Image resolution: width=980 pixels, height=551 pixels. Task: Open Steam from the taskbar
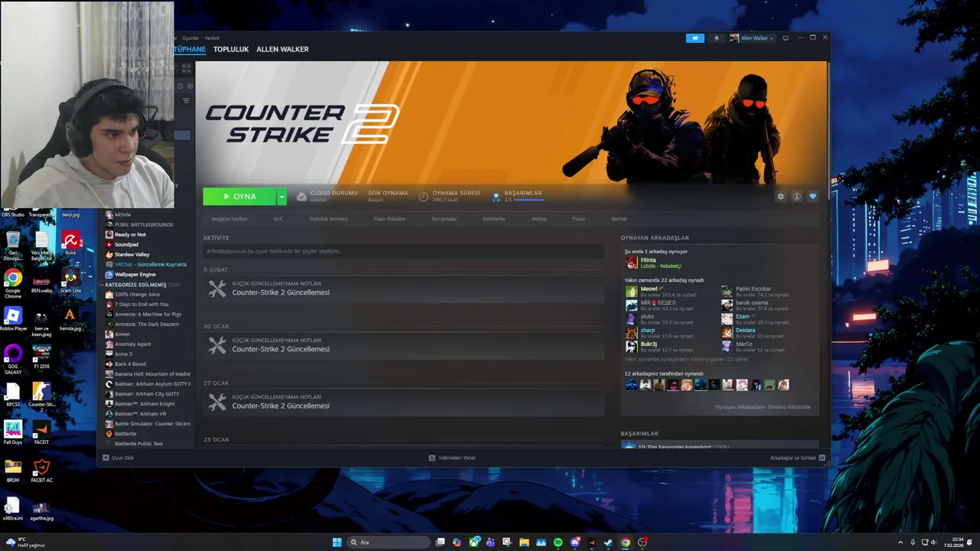(x=608, y=542)
